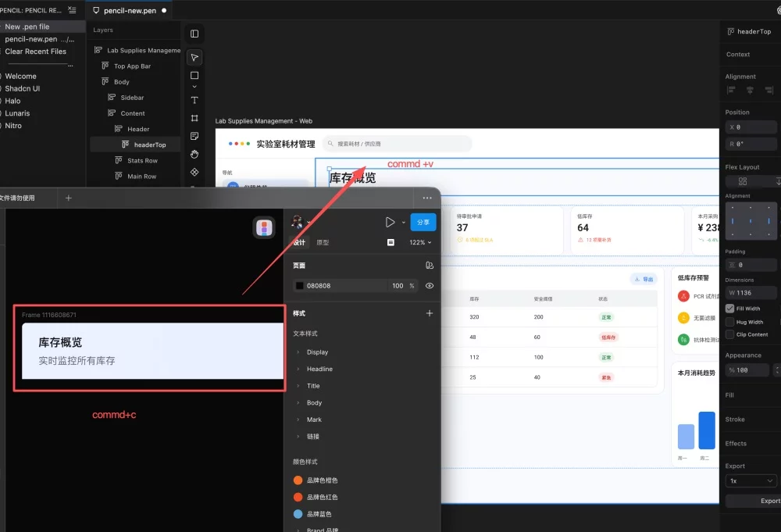Image resolution: width=781 pixels, height=532 pixels.
Task: Open the Lunaris entry
Action: pos(17,113)
